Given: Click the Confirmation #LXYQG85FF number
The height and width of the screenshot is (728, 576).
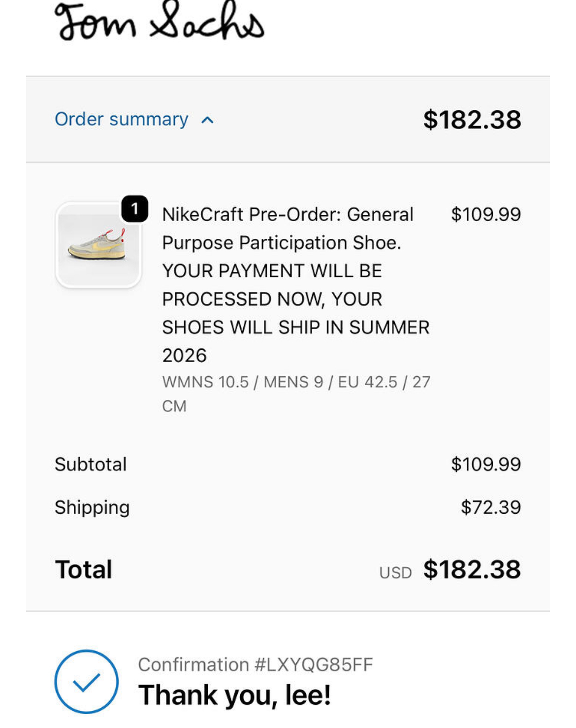Looking at the screenshot, I should click(x=256, y=664).
